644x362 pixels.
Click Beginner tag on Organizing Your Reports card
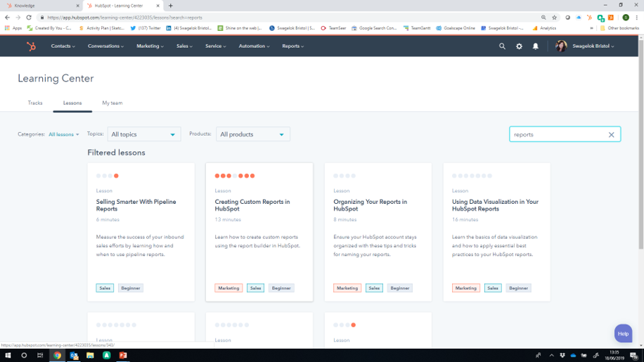[x=399, y=288]
